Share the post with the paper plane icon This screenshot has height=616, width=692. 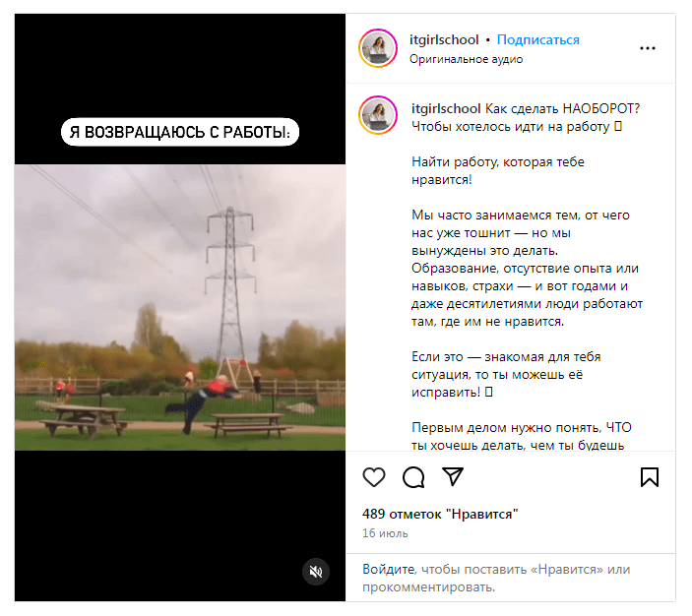tap(453, 476)
